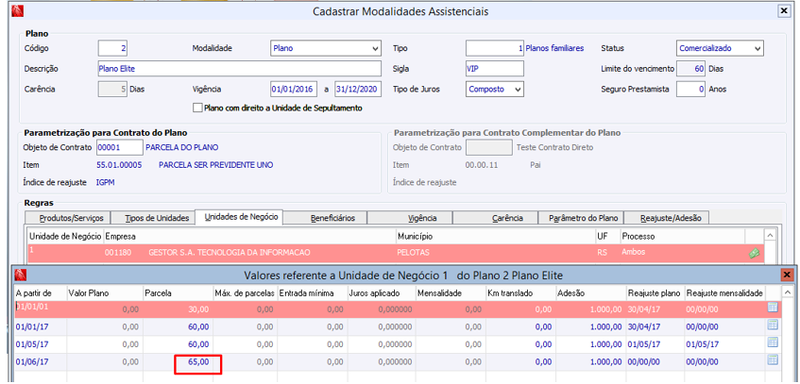The width and height of the screenshot is (800, 384).
Task: Open table icon in 01/06/17 row
Action: 772,361
